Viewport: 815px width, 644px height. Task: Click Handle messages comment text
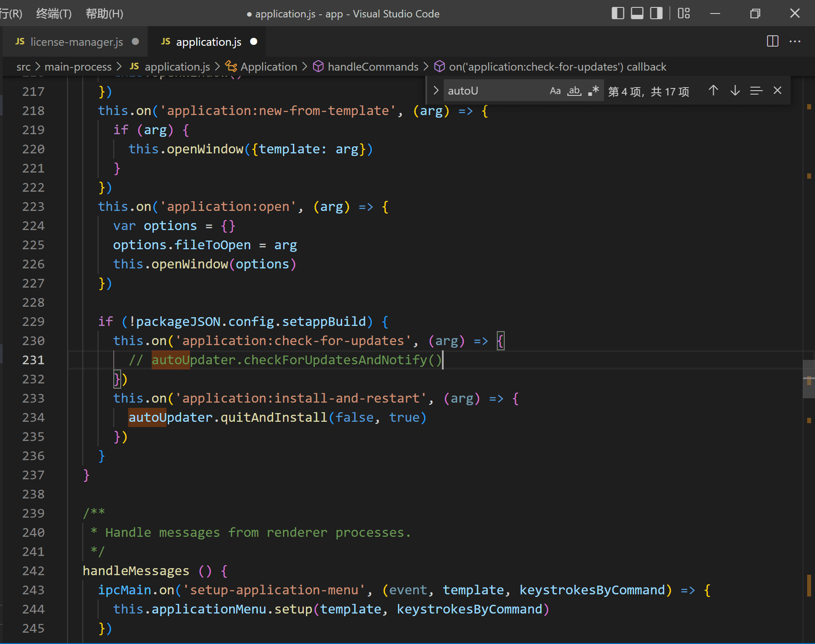pos(258,532)
